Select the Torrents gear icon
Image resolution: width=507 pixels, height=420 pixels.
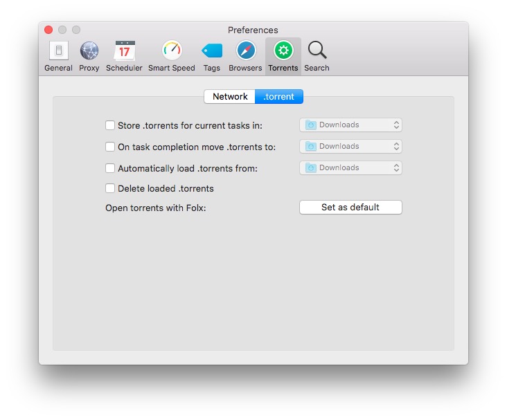point(283,51)
